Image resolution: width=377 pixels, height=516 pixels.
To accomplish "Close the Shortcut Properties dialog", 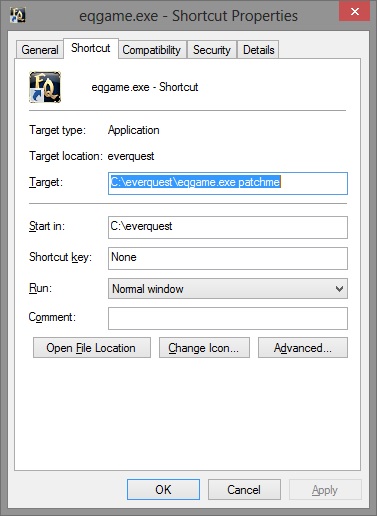I will coord(354,12).
